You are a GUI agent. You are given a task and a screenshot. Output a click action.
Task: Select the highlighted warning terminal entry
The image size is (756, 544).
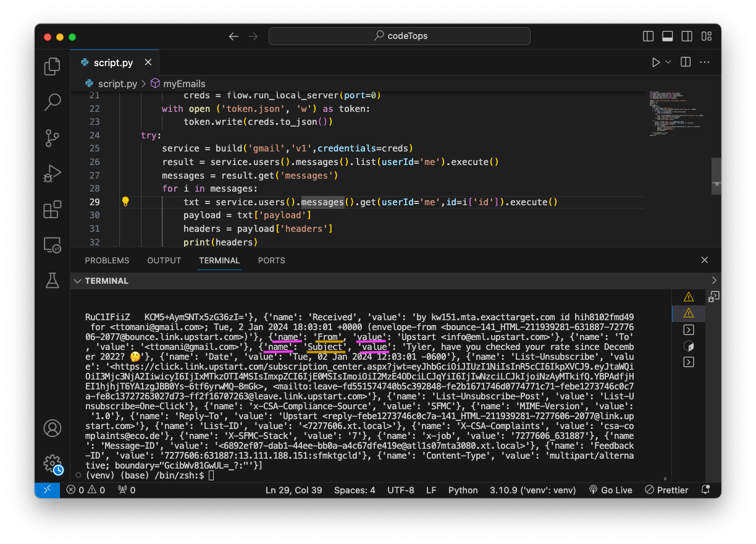coord(689,313)
